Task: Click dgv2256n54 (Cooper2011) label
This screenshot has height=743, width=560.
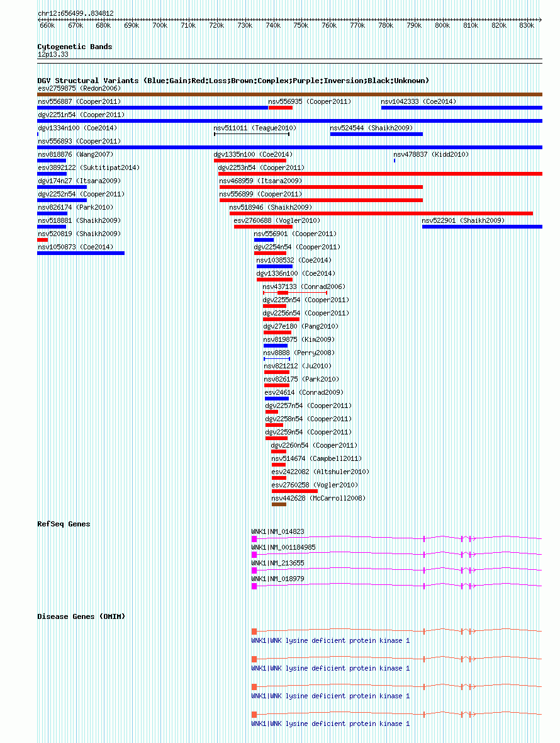Action: (306, 314)
